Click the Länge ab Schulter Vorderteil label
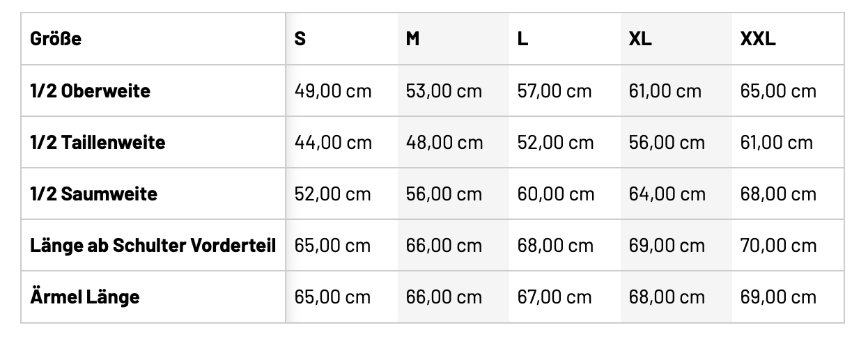Viewport: 868px width, 348px height. [153, 245]
